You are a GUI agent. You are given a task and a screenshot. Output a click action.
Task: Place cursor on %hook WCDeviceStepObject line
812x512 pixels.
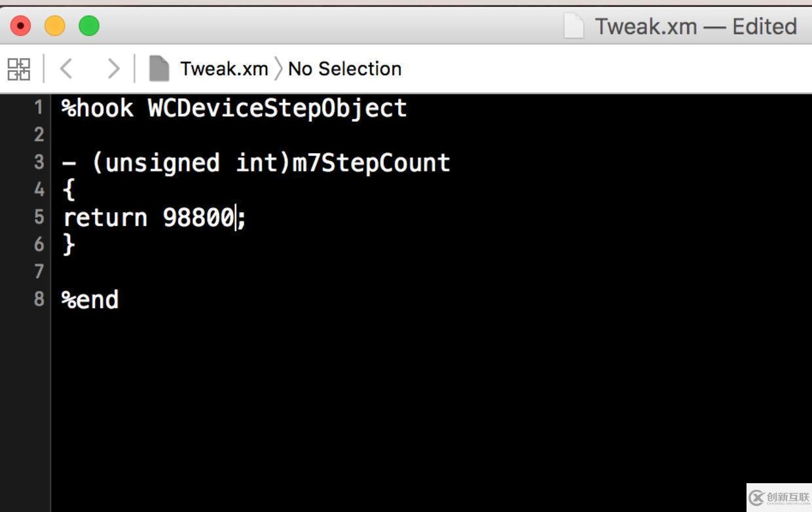pyautogui.click(x=234, y=108)
